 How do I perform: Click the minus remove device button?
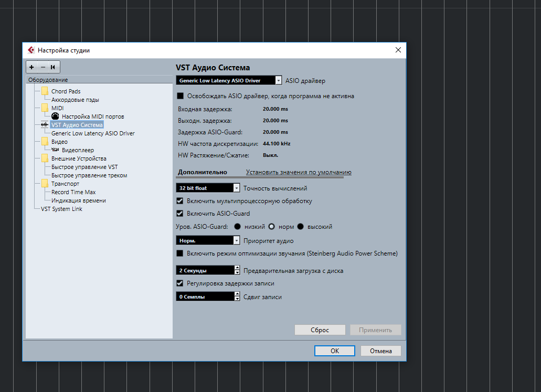click(43, 67)
